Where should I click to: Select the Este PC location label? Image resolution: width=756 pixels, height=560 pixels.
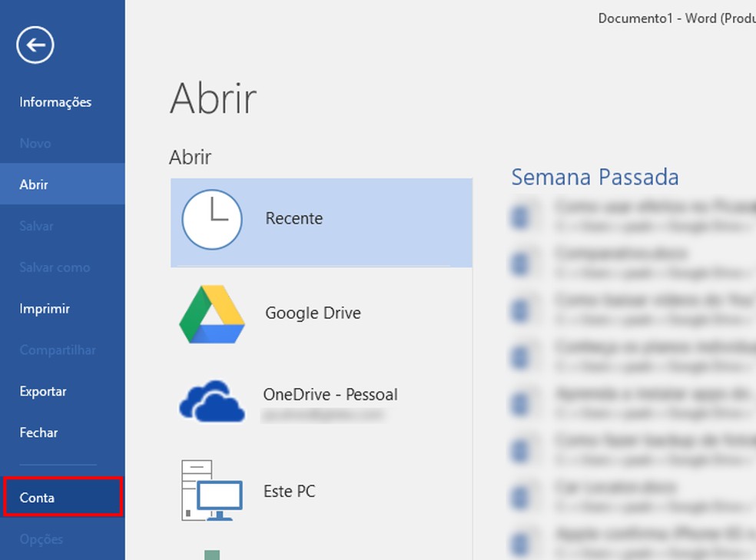click(x=290, y=492)
